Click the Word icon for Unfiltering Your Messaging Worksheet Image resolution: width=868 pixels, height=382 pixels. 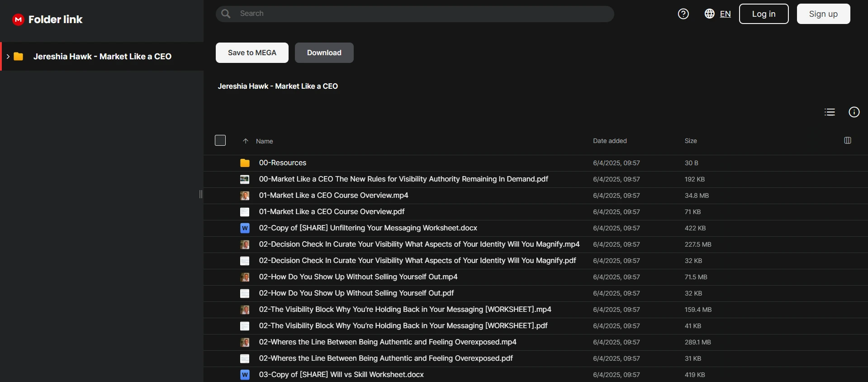(x=245, y=228)
